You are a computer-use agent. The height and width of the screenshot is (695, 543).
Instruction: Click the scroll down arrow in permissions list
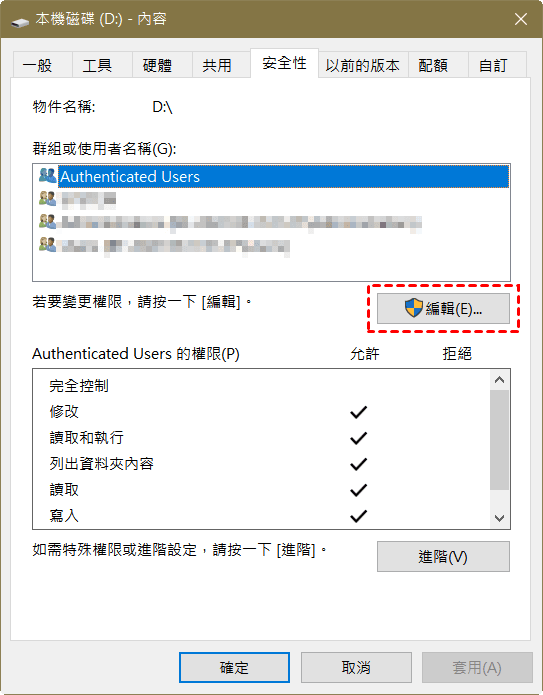coord(500,518)
